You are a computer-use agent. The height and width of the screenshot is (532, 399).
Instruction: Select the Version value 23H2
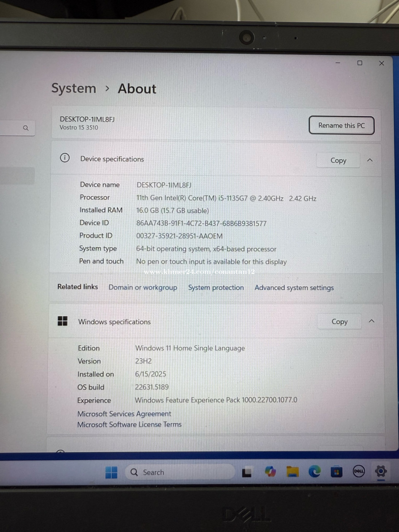click(x=143, y=361)
